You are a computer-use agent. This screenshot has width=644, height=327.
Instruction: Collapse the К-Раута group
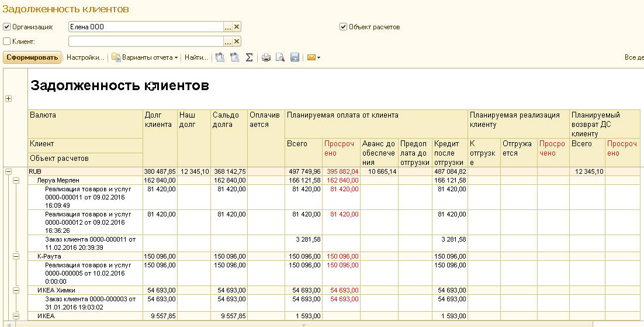[16, 256]
